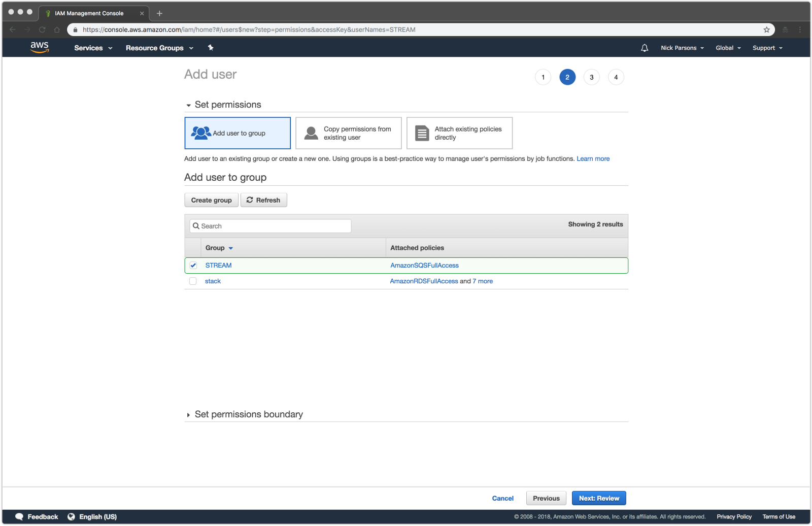Select the Attach existing policies directly option
The width and height of the screenshot is (812, 526).
click(459, 133)
